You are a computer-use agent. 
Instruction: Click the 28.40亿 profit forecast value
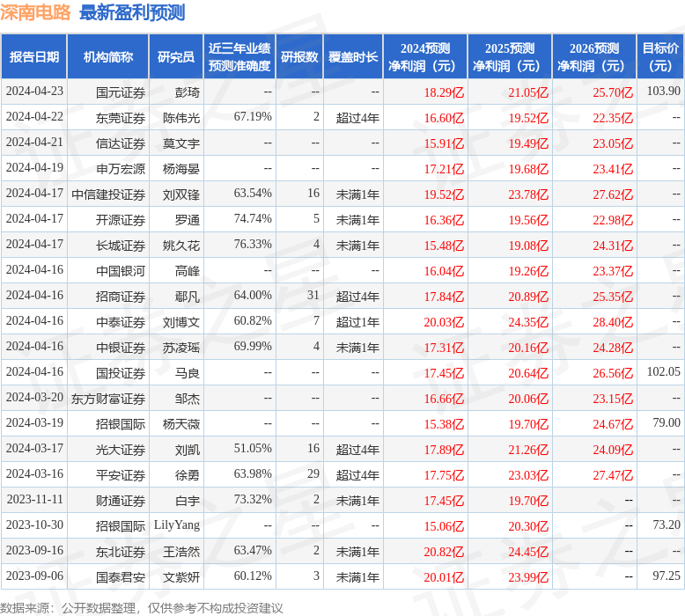pyautogui.click(x=613, y=321)
